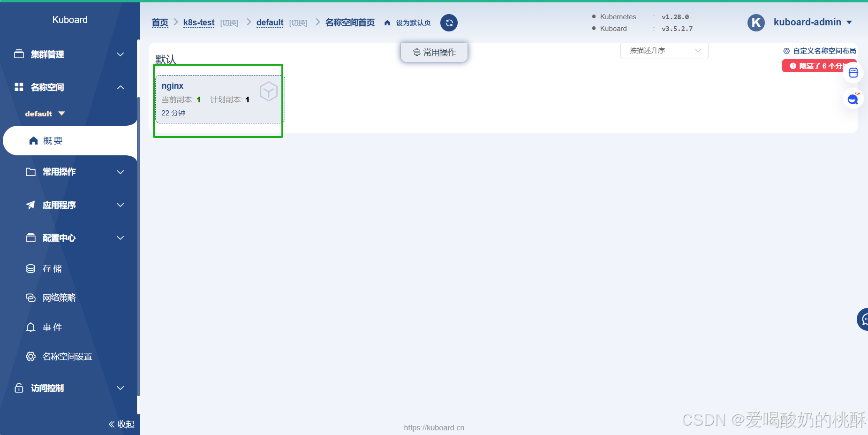Click the 概要 home icon

33,141
